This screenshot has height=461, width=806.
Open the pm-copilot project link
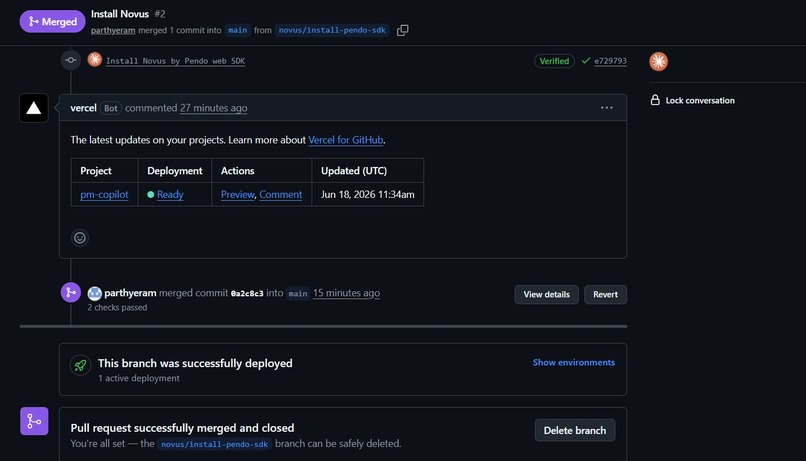[x=104, y=194]
